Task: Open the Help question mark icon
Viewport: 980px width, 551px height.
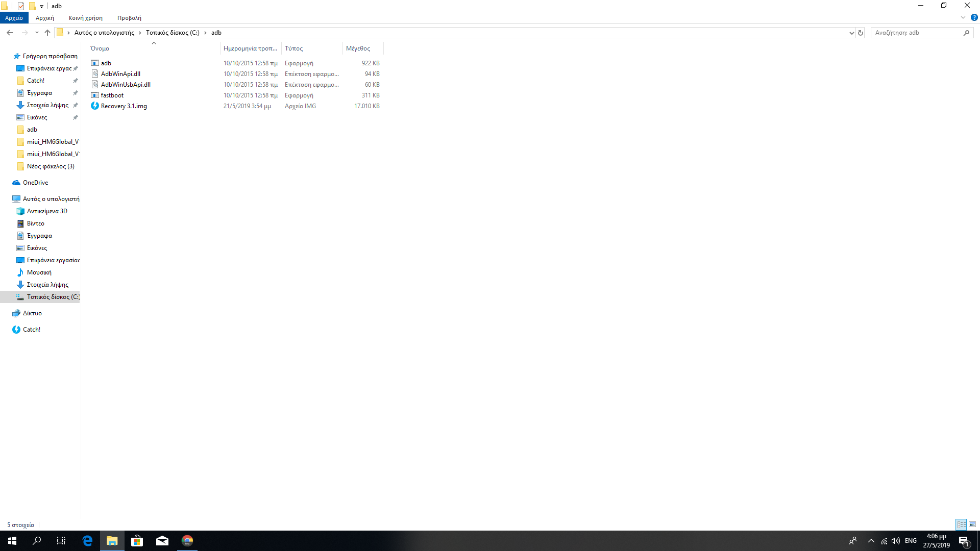Action: click(974, 17)
